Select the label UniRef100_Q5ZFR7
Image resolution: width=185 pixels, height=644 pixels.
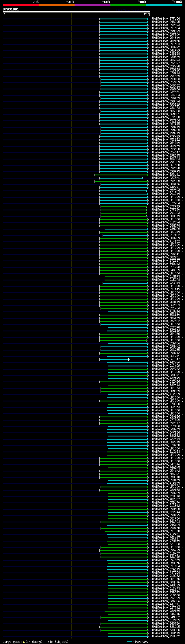click(166, 63)
